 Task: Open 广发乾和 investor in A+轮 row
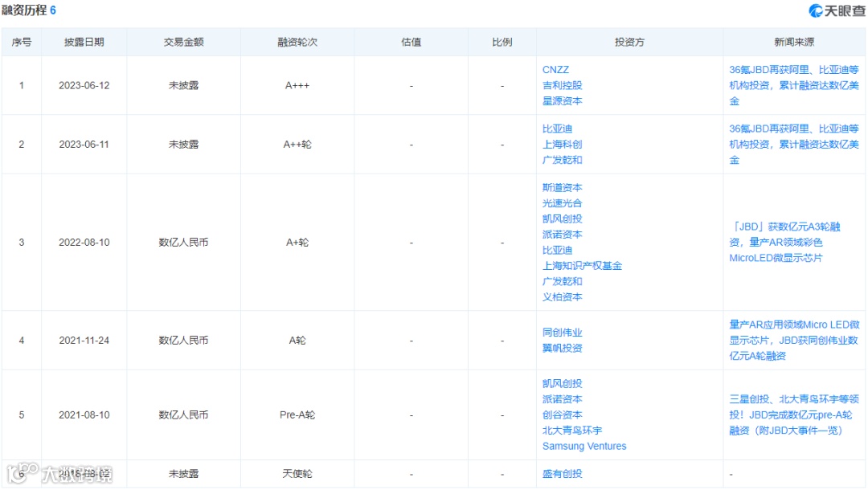(x=562, y=281)
